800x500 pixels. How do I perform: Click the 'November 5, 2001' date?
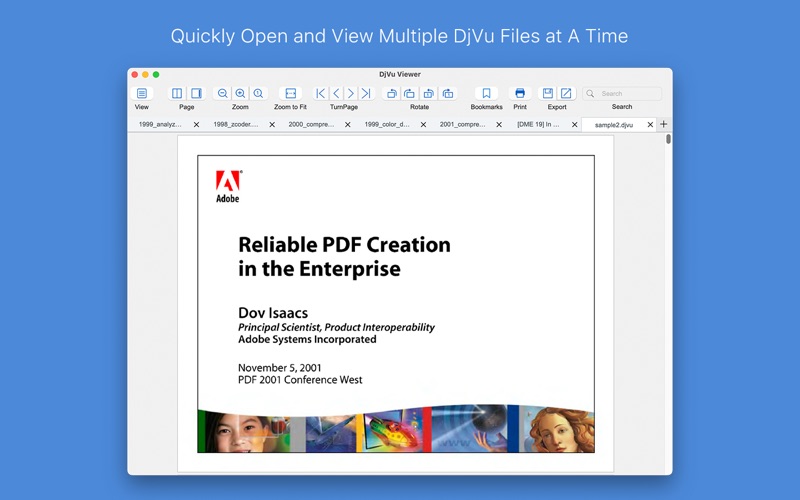[280, 368]
